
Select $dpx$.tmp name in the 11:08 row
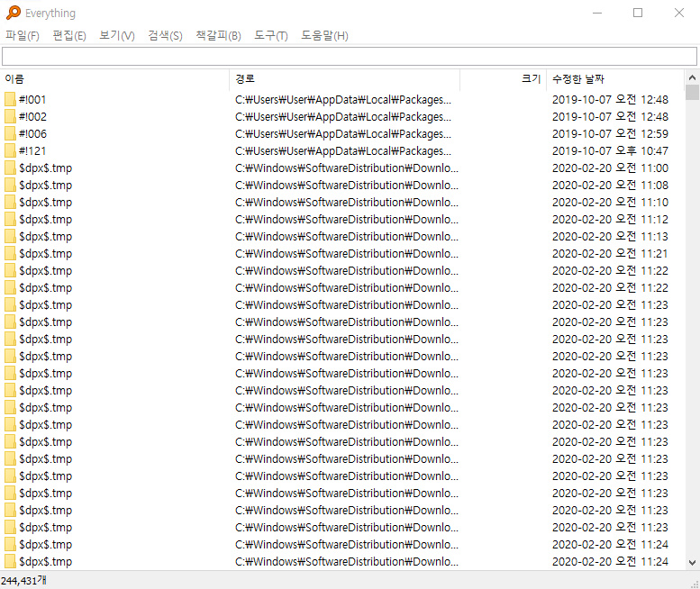46,185
